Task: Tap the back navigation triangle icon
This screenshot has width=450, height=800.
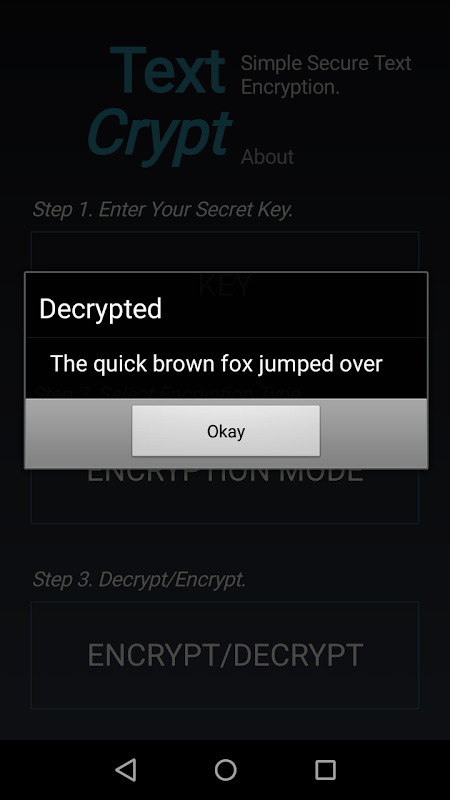Action: [x=126, y=769]
